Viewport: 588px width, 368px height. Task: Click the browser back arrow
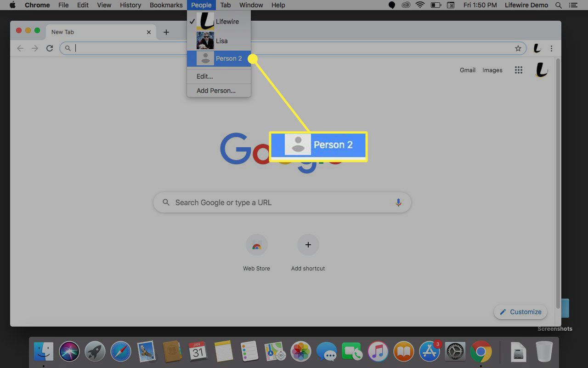coord(20,48)
